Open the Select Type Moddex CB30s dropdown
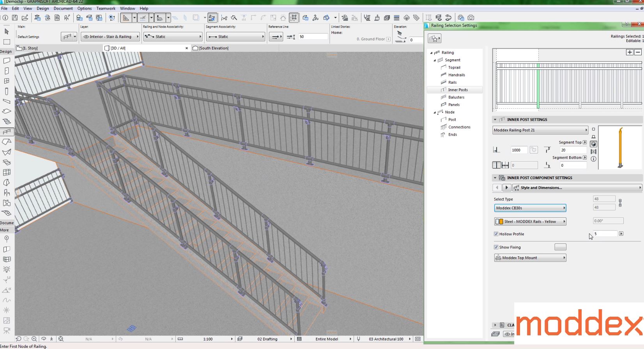 pos(530,208)
